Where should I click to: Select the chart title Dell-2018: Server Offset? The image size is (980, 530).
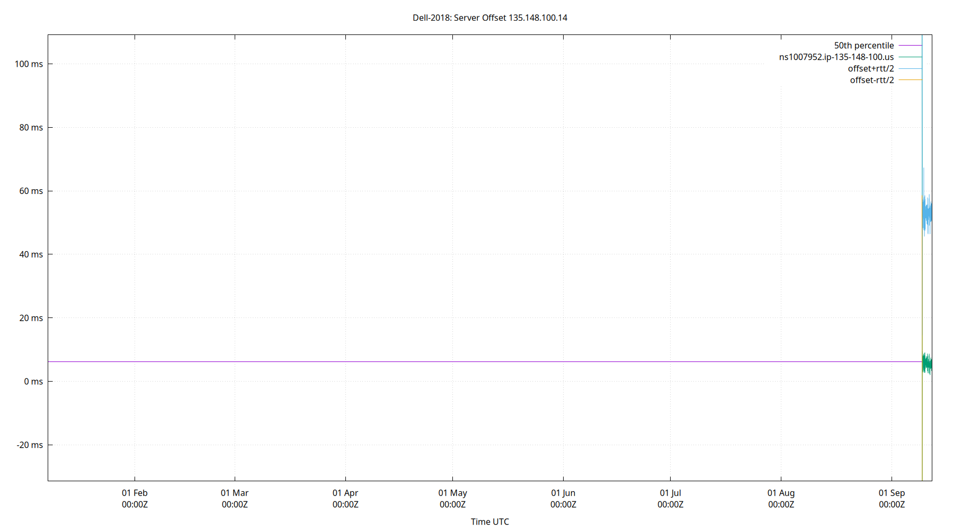click(x=490, y=17)
